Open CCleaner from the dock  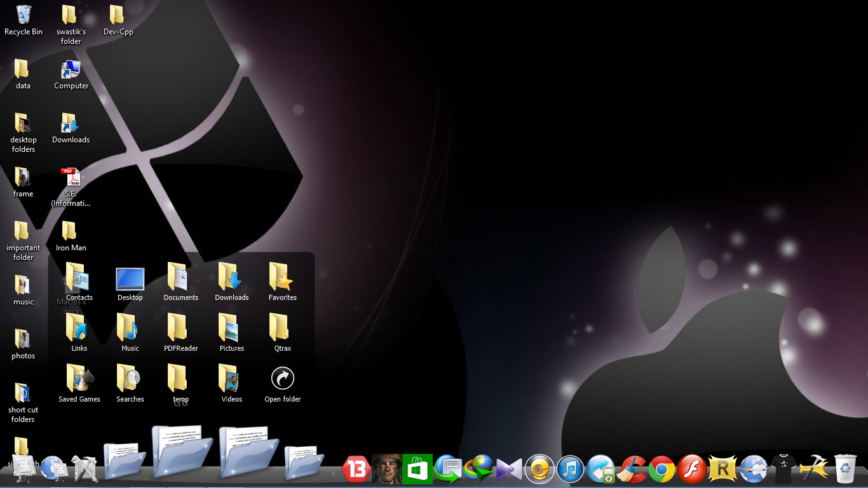pos(631,469)
